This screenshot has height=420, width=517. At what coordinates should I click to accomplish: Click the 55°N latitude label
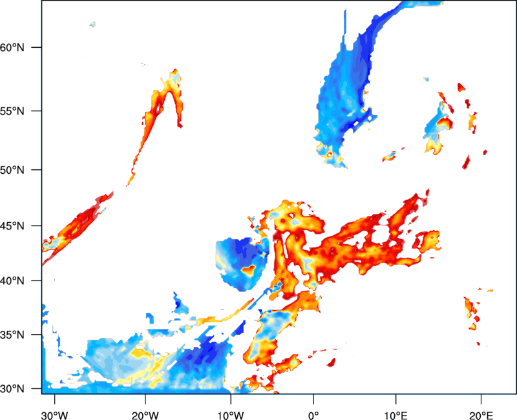[x=12, y=111]
